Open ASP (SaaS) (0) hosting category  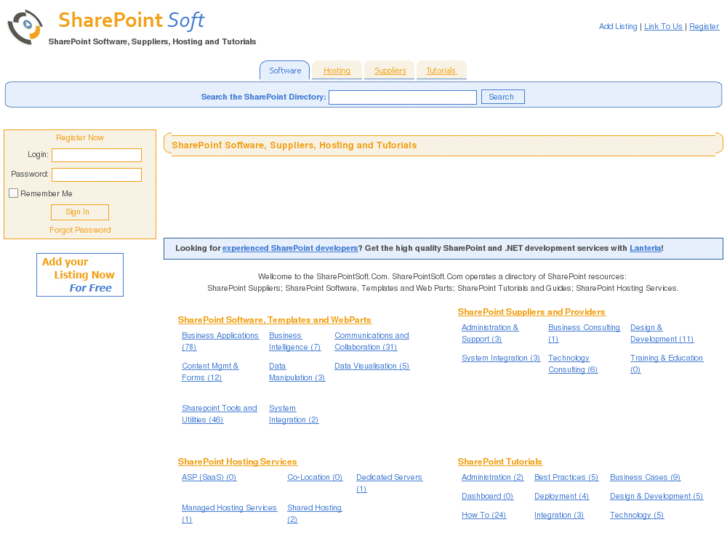click(x=209, y=477)
